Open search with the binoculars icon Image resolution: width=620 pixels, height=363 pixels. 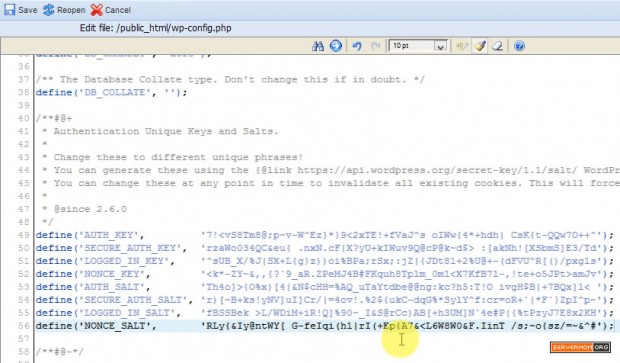coord(318,46)
